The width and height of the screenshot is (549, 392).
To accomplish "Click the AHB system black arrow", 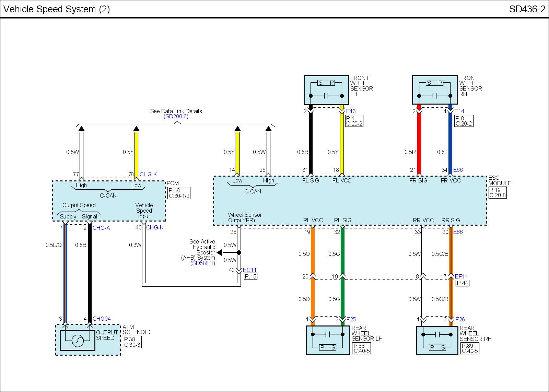I will [219, 253].
